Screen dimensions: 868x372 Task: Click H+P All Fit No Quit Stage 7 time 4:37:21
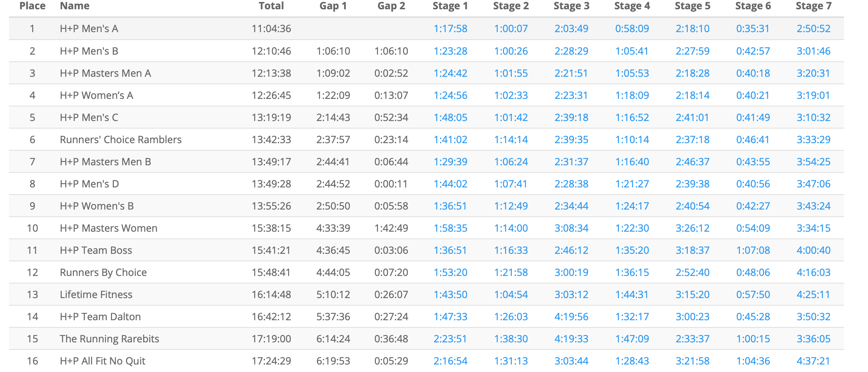coord(813,361)
